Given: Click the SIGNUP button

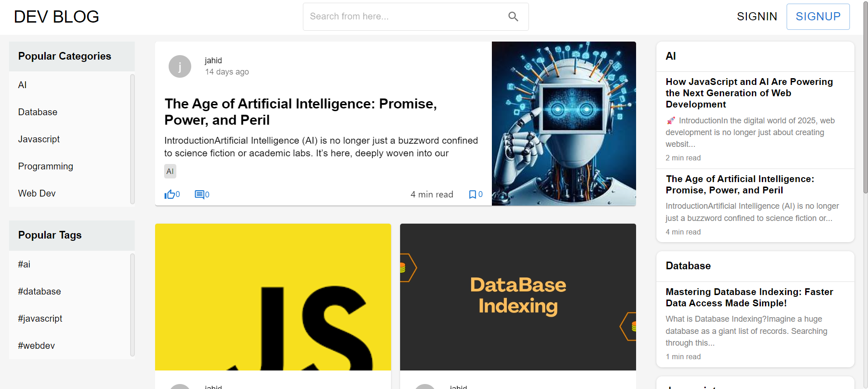Looking at the screenshot, I should [x=818, y=17].
